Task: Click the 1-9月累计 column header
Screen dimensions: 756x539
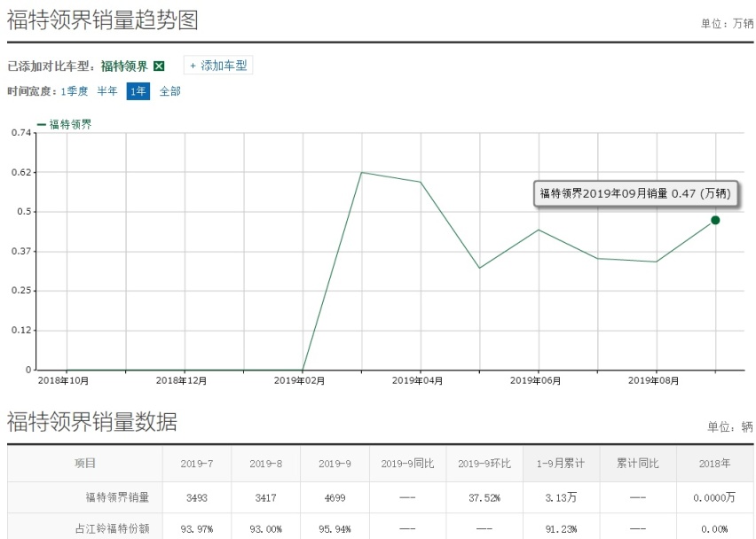Action: [x=561, y=464]
